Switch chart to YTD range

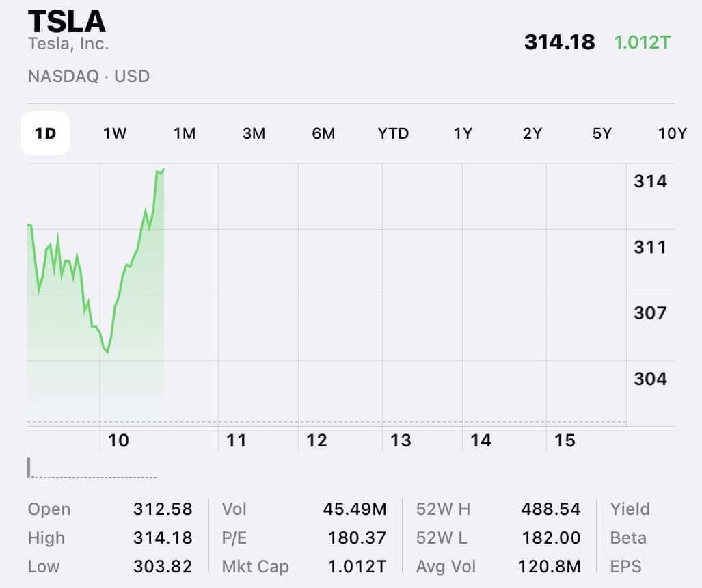coord(393,133)
